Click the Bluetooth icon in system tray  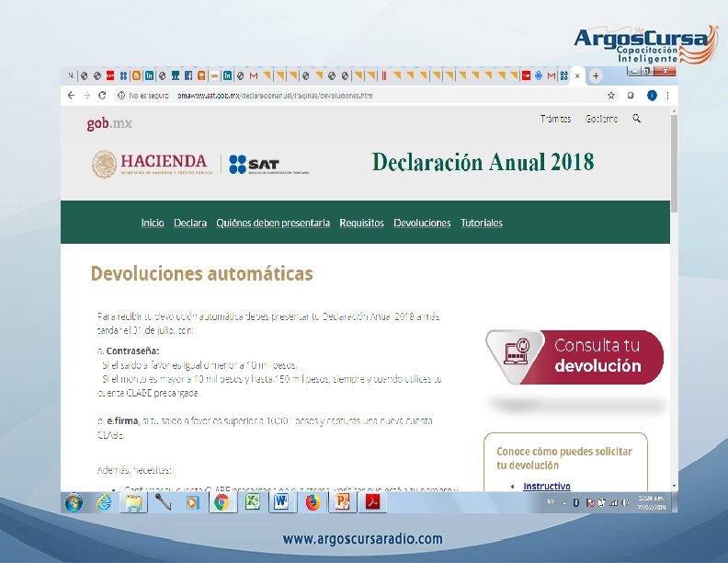coord(576,502)
